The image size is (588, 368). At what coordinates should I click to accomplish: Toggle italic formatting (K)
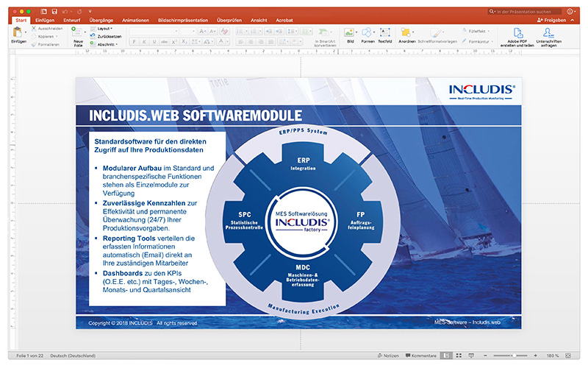(x=144, y=42)
